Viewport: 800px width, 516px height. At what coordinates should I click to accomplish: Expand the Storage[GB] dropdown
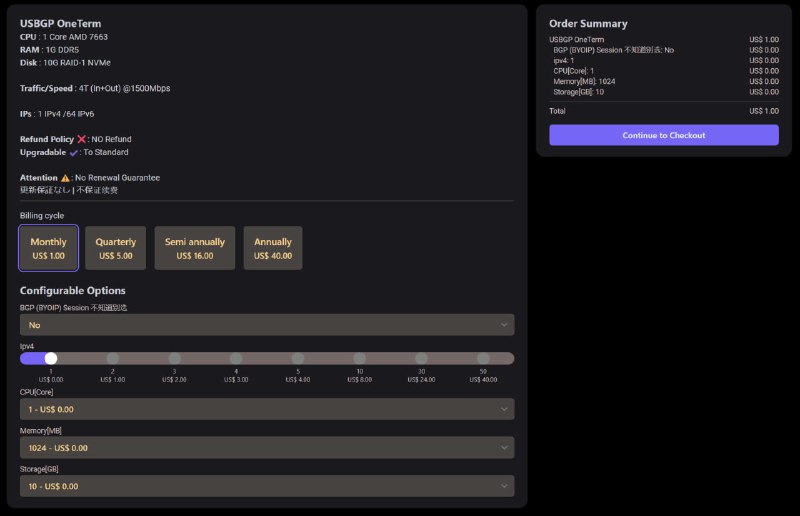click(x=267, y=486)
